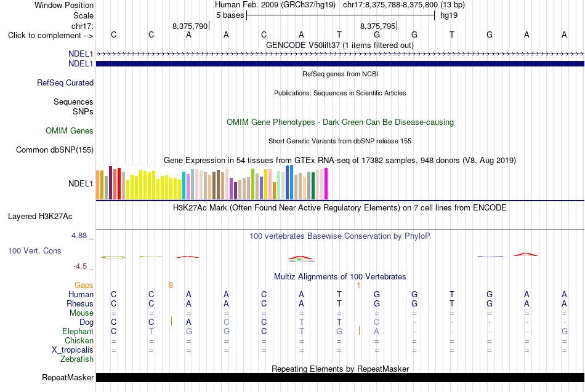Open the 'H3K27Ac Mark' ENCODE track title
Image resolution: width=585 pixels, height=392 pixels.
point(340,208)
